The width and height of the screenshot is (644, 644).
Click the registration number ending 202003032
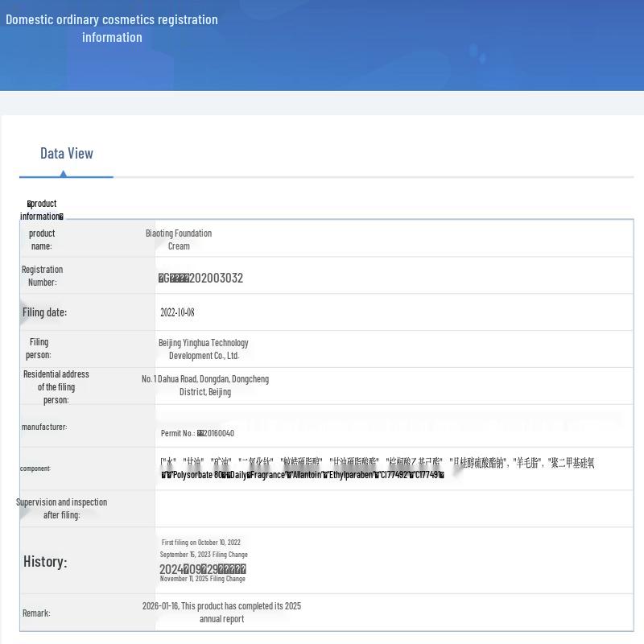tap(200, 278)
